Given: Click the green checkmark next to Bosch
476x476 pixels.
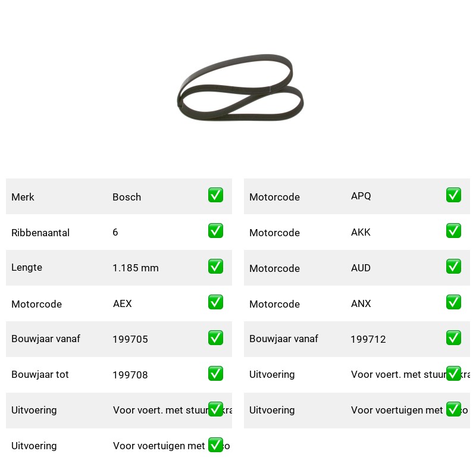Looking at the screenshot, I should (x=215, y=195).
